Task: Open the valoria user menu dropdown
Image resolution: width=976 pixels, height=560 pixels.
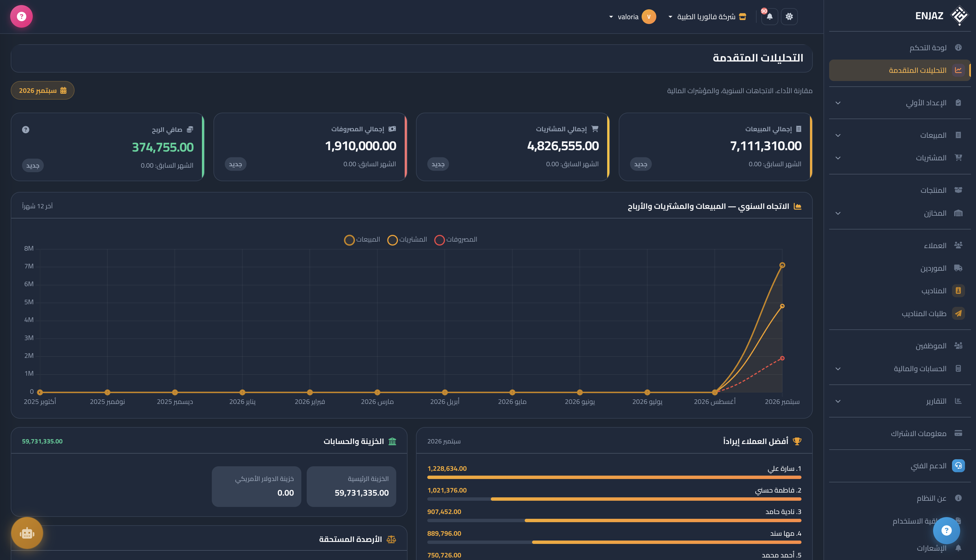Action: pyautogui.click(x=633, y=17)
